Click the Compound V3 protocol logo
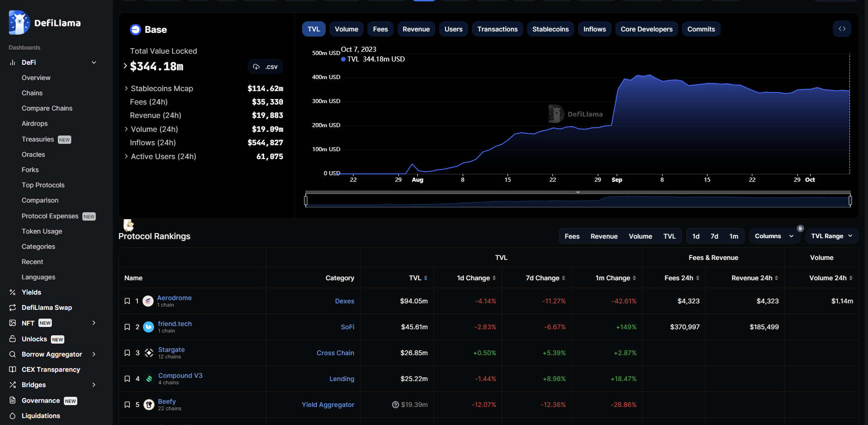The height and width of the screenshot is (425, 868). [149, 379]
